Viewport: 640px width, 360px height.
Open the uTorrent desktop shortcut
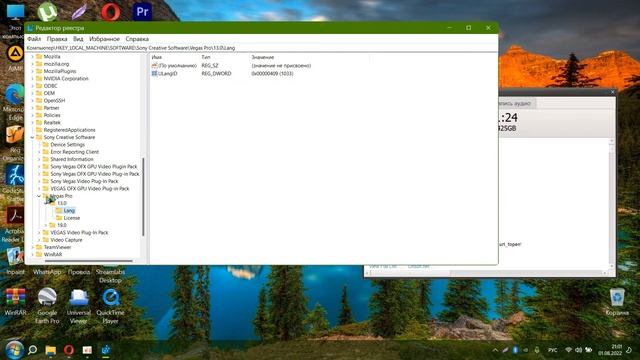[47, 11]
